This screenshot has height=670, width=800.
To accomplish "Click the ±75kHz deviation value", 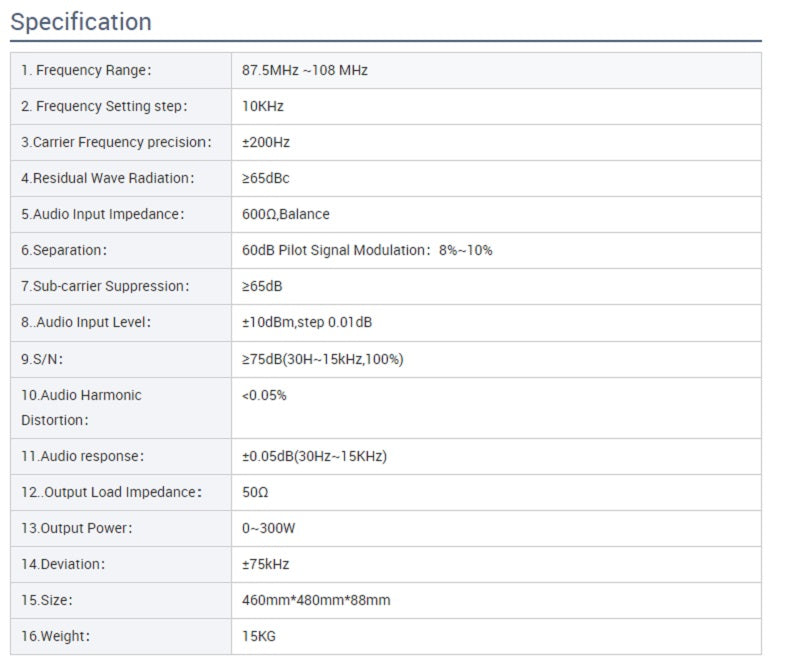I will (265, 564).
